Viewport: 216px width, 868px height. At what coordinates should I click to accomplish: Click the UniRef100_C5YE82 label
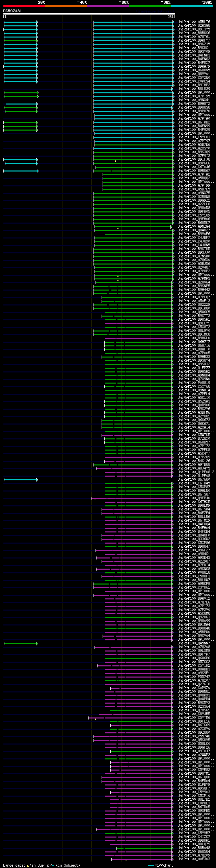pyautogui.click(x=194, y=770)
